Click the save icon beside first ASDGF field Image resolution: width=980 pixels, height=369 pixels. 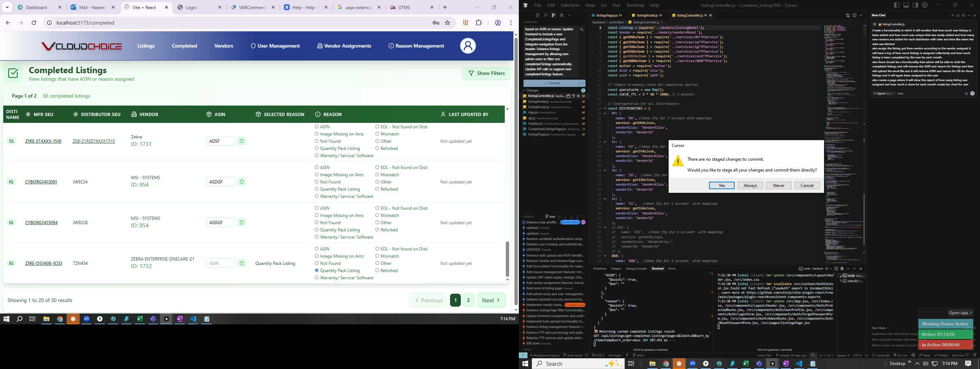click(x=241, y=182)
